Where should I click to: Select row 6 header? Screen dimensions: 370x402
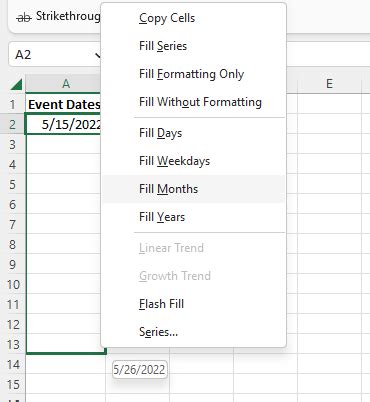pos(13,205)
